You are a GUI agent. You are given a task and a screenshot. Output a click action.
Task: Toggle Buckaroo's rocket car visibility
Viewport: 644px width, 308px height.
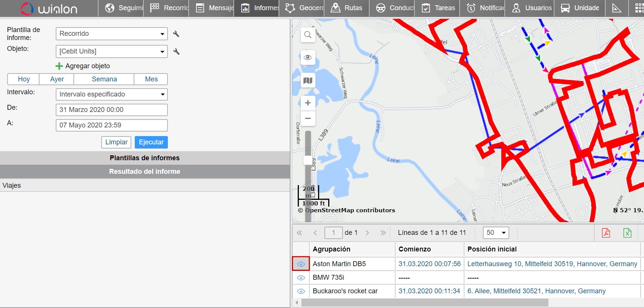click(x=301, y=291)
